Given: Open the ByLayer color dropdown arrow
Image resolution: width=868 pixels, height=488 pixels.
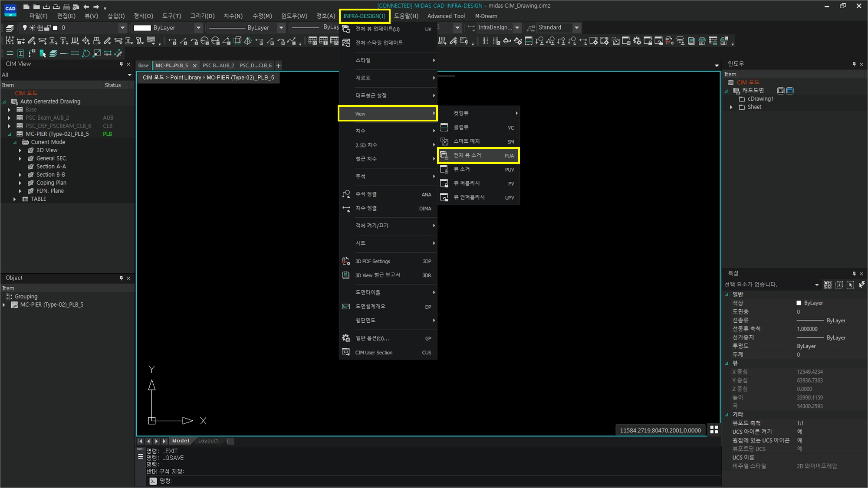Looking at the screenshot, I should click(x=198, y=28).
